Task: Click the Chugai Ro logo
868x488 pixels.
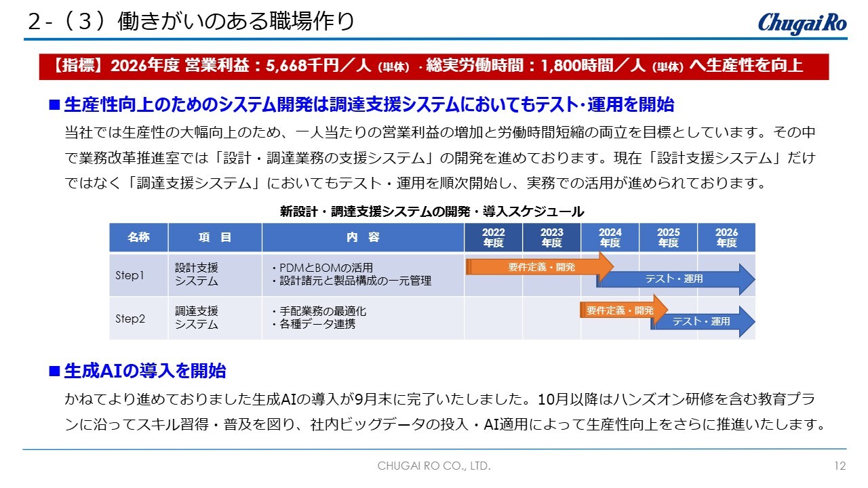Action: [x=802, y=22]
